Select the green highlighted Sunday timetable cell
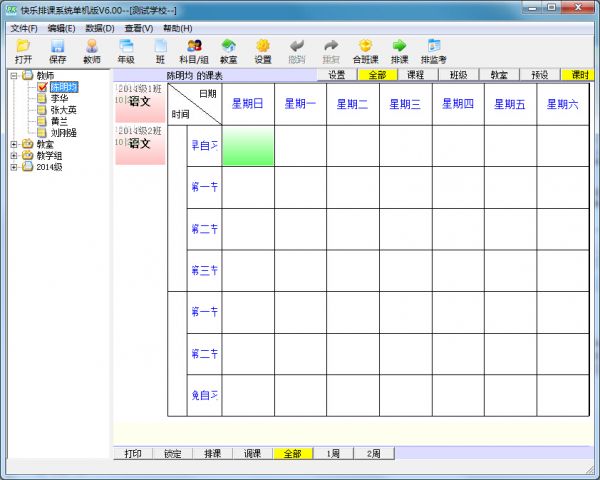The width and height of the screenshot is (600, 480). 247,146
